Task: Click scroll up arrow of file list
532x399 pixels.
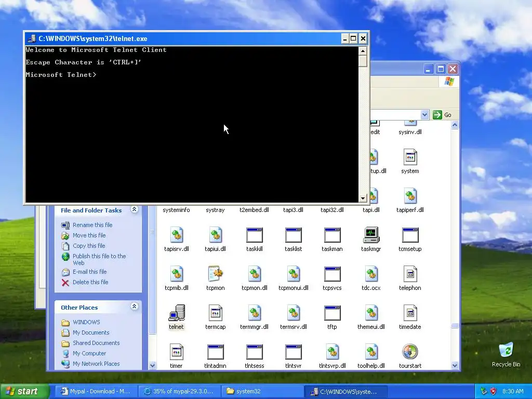Action: 455,125
